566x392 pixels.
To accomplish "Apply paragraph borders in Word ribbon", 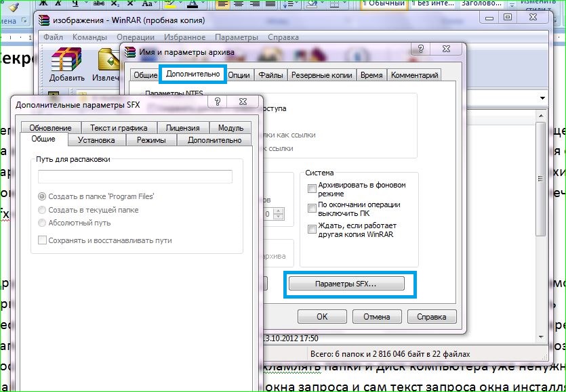I will [x=335, y=3].
